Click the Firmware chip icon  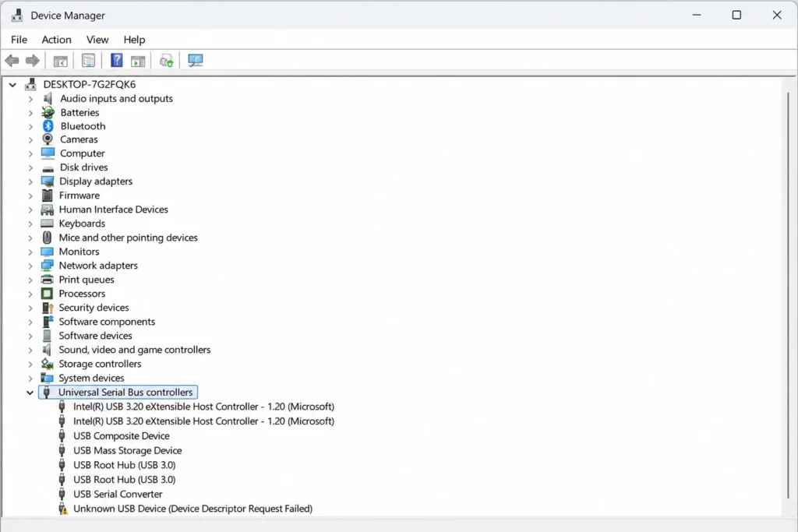coord(48,196)
